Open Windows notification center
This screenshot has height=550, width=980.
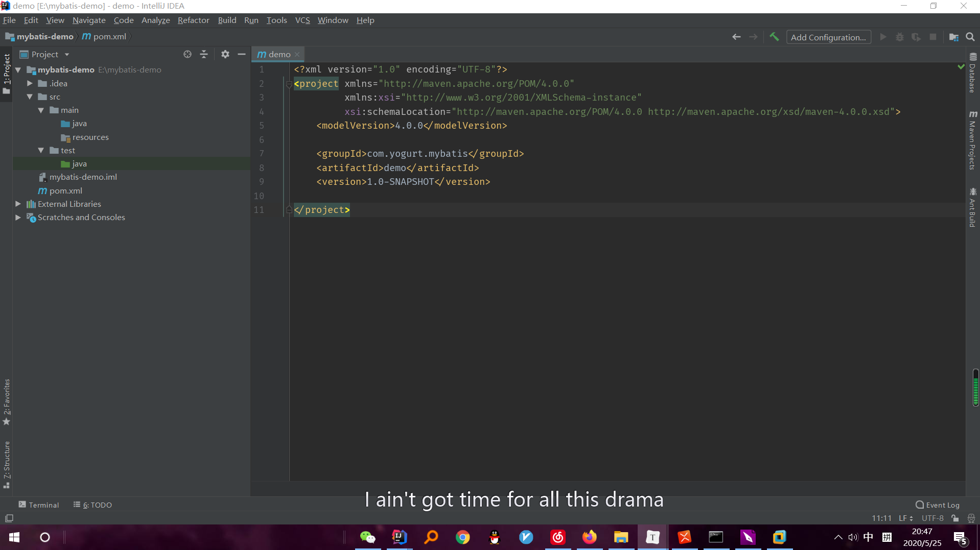(x=960, y=537)
